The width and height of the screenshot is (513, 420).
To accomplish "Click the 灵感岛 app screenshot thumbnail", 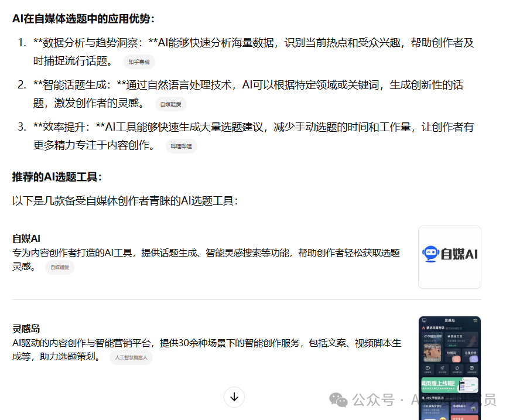I will [450, 368].
